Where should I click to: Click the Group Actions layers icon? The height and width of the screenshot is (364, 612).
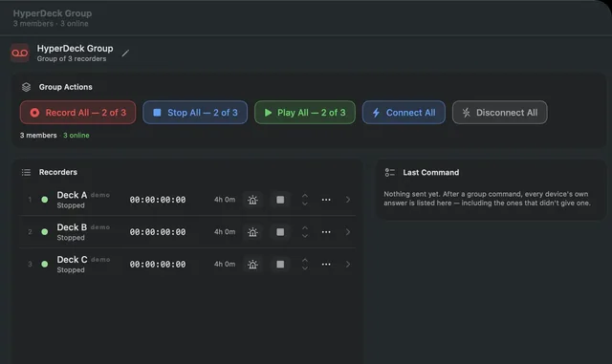coord(26,87)
